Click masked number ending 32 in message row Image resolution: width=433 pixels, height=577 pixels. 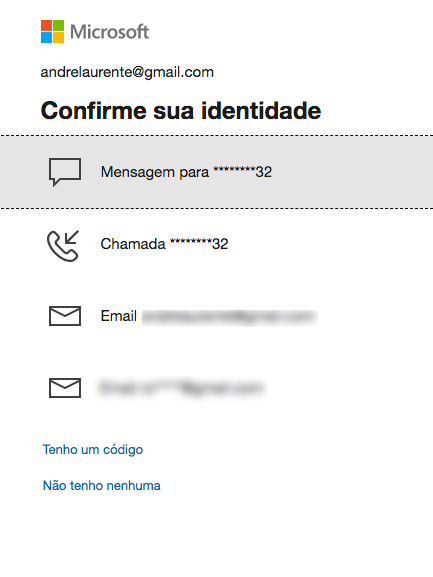[x=242, y=172]
